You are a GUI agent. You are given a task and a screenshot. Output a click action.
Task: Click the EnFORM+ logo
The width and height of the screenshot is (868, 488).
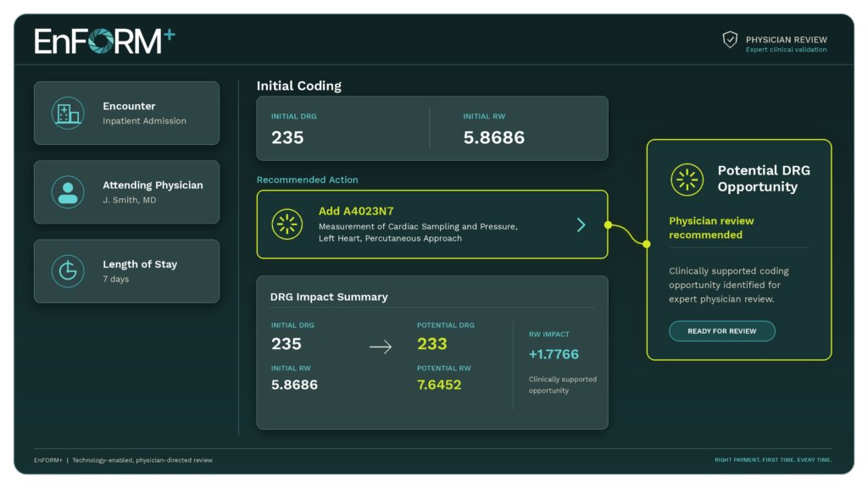point(104,41)
